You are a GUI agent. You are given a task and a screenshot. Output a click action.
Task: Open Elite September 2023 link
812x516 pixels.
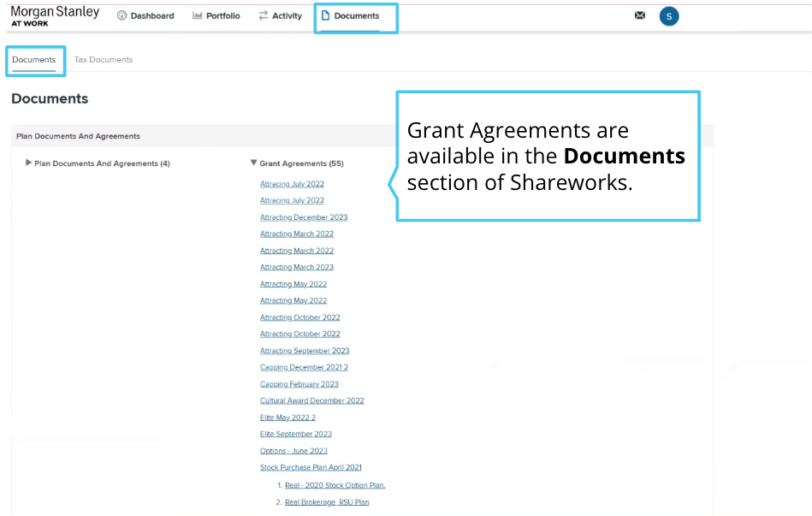[x=296, y=434]
